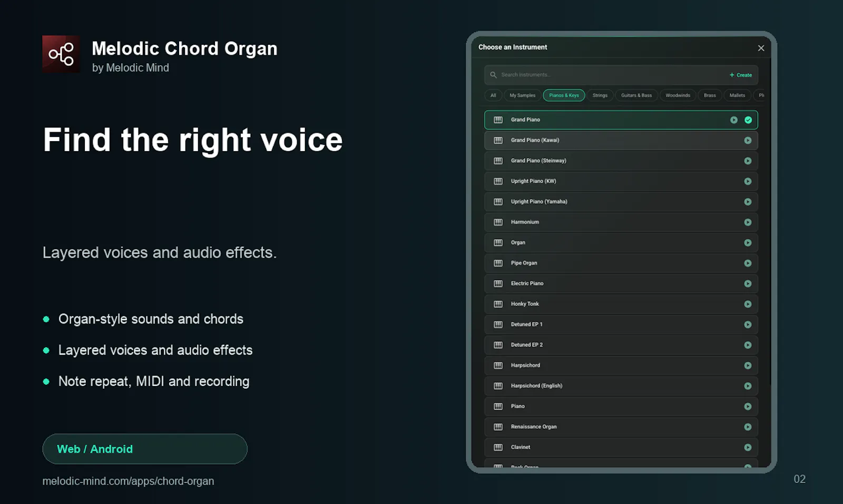This screenshot has width=843, height=504.
Task: Open the Strings category
Action: [600, 95]
